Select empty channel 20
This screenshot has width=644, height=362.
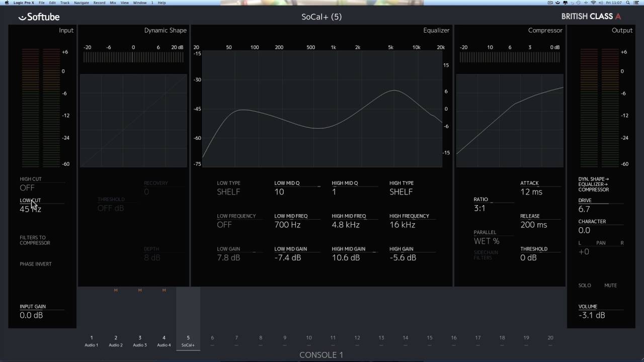click(550, 341)
